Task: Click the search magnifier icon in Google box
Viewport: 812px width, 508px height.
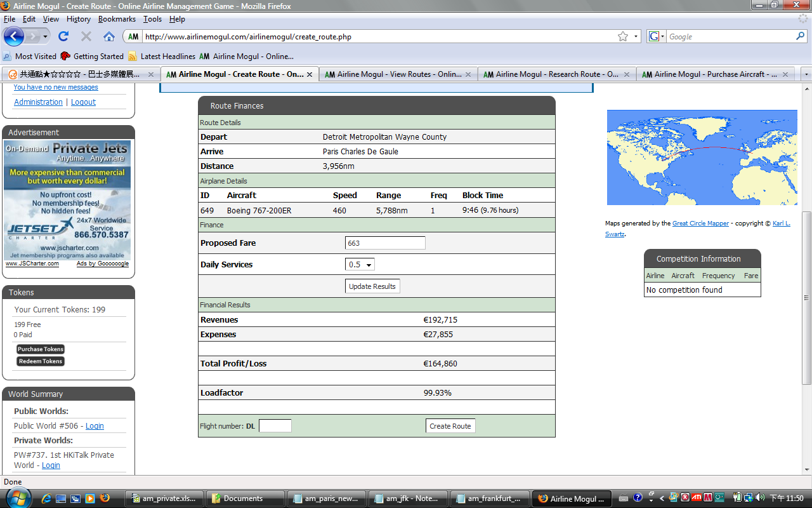Action: (x=800, y=36)
